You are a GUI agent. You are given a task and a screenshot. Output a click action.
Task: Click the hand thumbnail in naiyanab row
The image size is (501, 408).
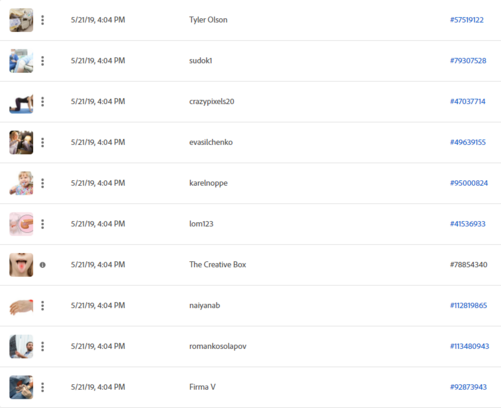click(21, 307)
